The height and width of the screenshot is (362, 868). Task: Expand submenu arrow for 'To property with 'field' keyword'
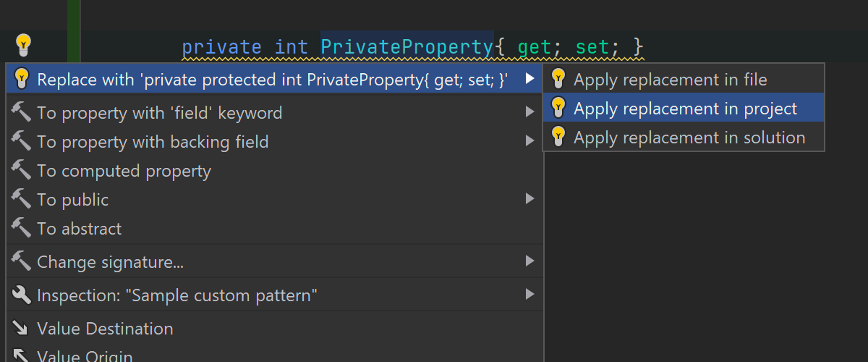click(530, 112)
